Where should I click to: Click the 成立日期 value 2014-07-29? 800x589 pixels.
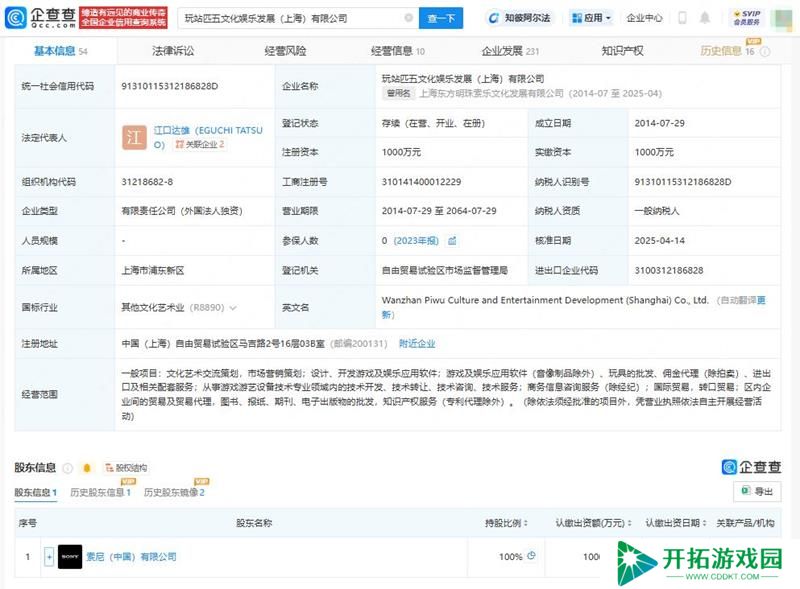[x=660, y=123]
